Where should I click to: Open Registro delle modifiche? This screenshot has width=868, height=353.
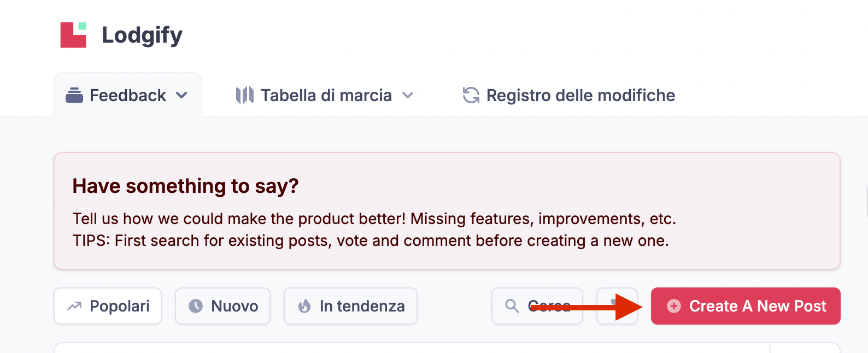[569, 95]
